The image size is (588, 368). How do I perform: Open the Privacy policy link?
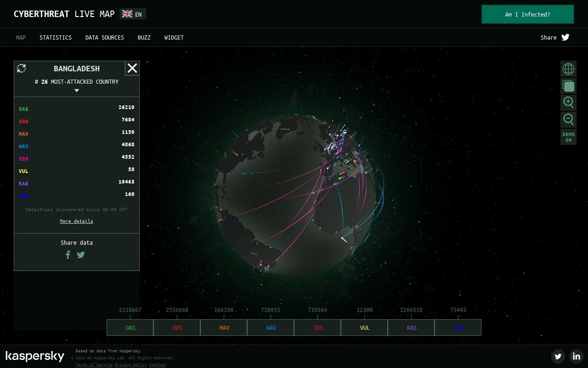131,365
